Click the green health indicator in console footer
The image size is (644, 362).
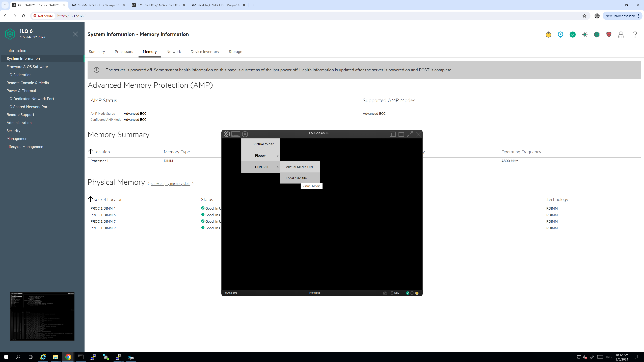[x=408, y=293]
